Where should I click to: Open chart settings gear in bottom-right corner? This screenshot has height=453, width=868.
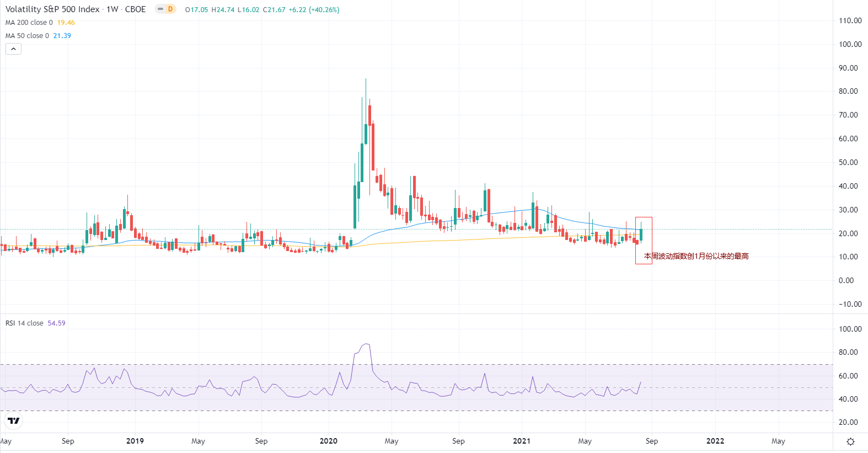coord(850,441)
